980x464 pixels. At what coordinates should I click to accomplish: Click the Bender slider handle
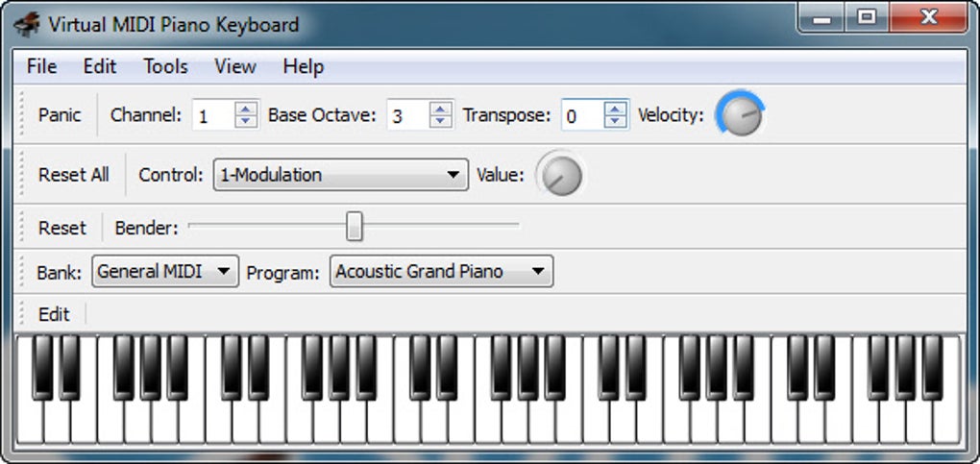[355, 226]
